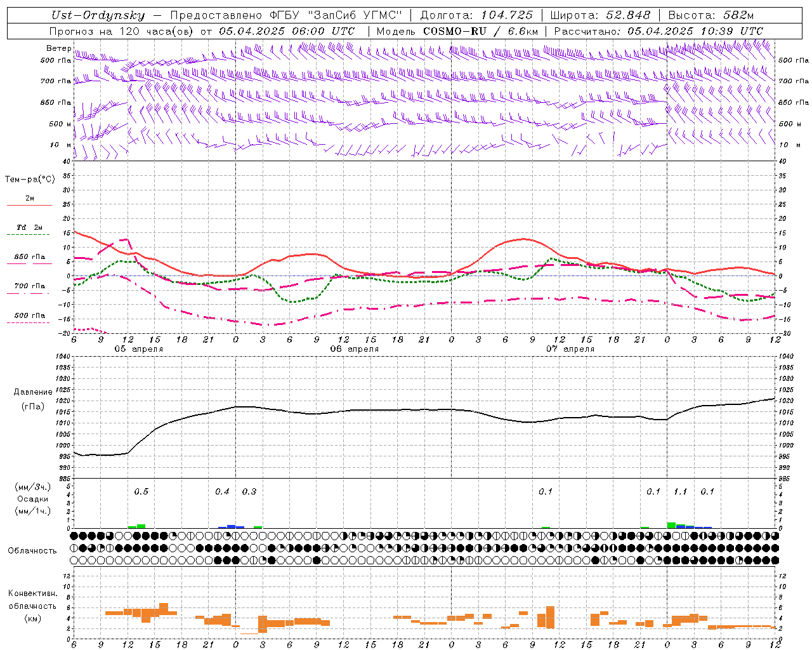Click the cloud cover label "Облачность"
Image resolution: width=812 pixels, height=650 pixels.
pos(32,551)
